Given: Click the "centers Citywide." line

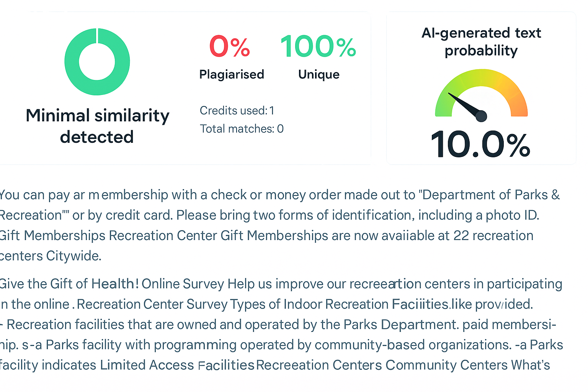Looking at the screenshot, I should pos(51,256).
